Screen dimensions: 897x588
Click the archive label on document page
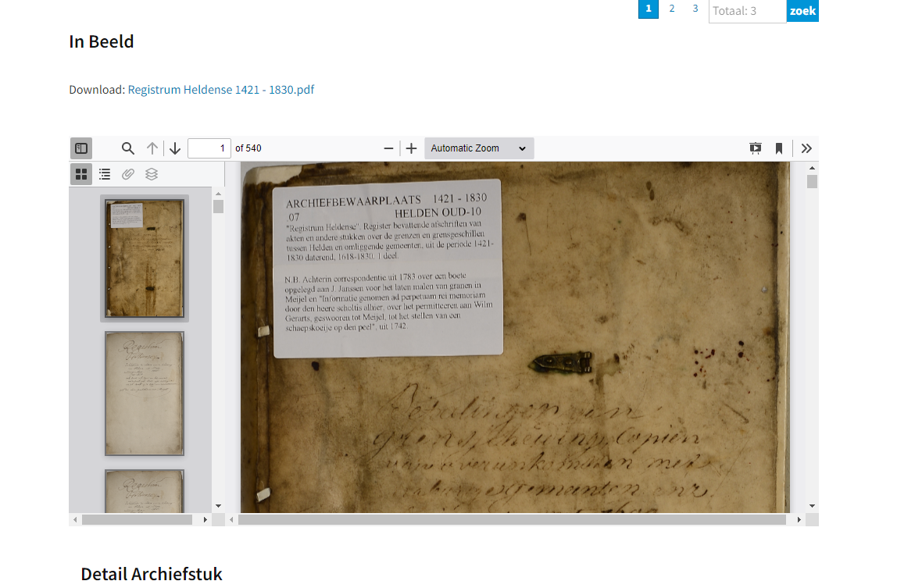[388, 269]
